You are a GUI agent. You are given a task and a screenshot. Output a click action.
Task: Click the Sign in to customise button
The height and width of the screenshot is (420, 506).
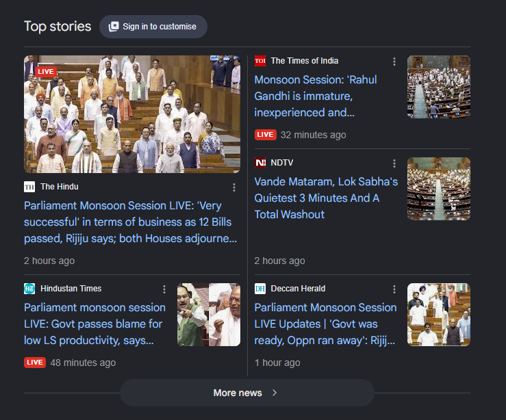153,27
